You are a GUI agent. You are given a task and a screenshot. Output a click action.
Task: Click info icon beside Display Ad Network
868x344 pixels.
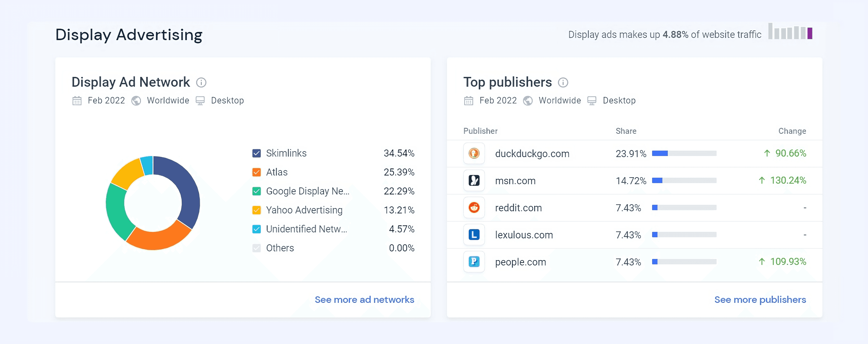201,82
